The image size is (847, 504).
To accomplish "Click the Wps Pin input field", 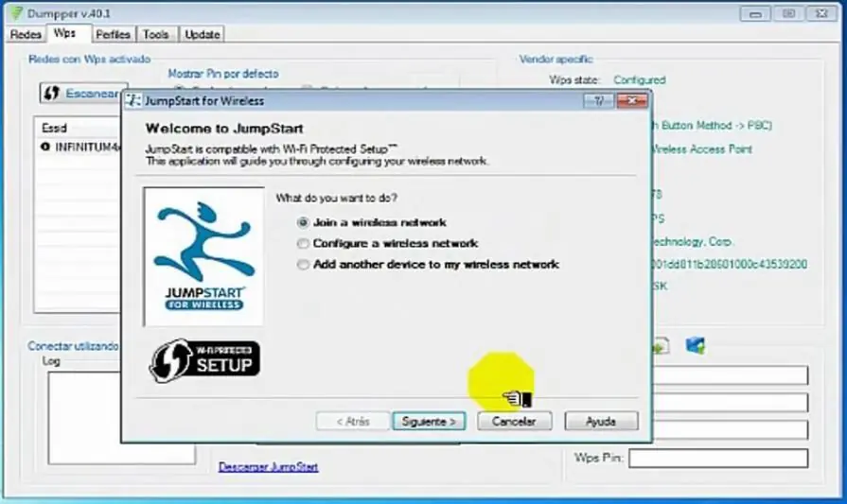I will [718, 458].
